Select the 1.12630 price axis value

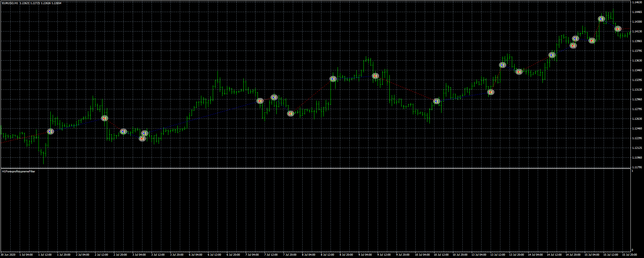(x=637, y=119)
